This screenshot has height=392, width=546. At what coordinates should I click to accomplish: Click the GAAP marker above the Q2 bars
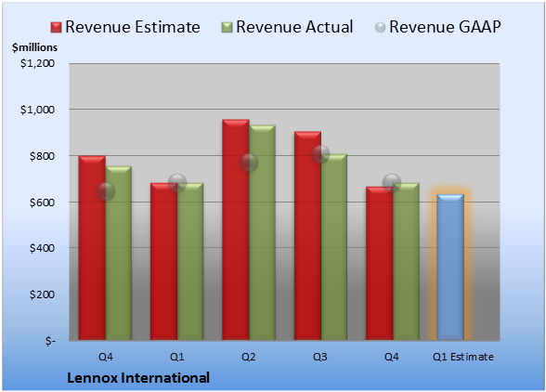(x=249, y=163)
